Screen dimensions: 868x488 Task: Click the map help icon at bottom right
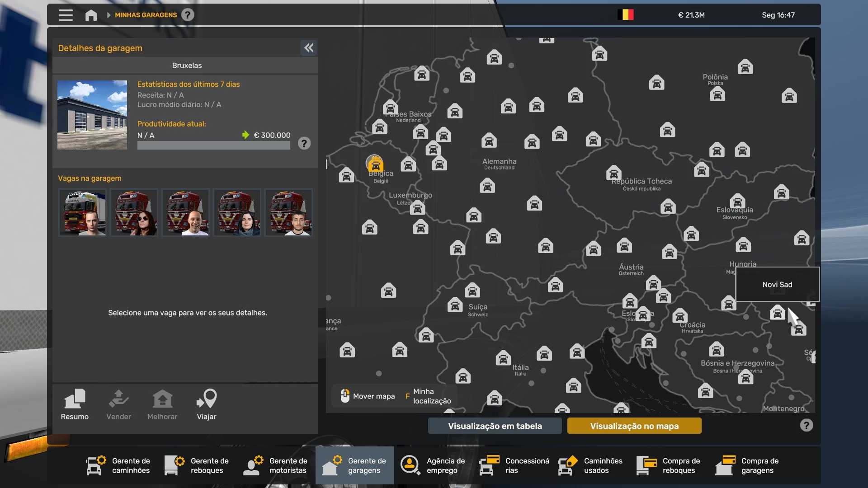coord(807,425)
